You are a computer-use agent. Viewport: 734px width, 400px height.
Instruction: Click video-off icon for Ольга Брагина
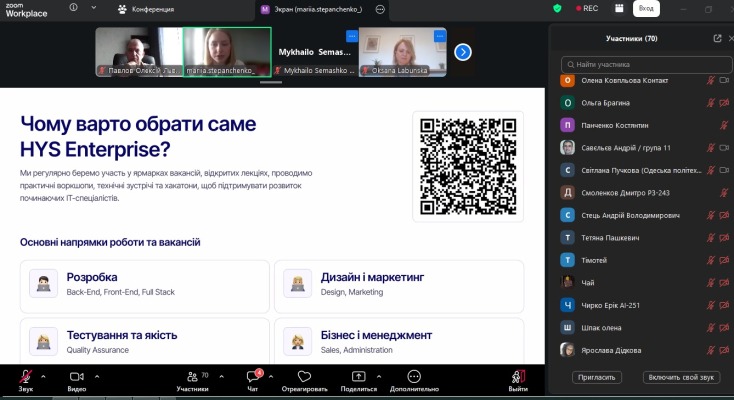pos(724,103)
